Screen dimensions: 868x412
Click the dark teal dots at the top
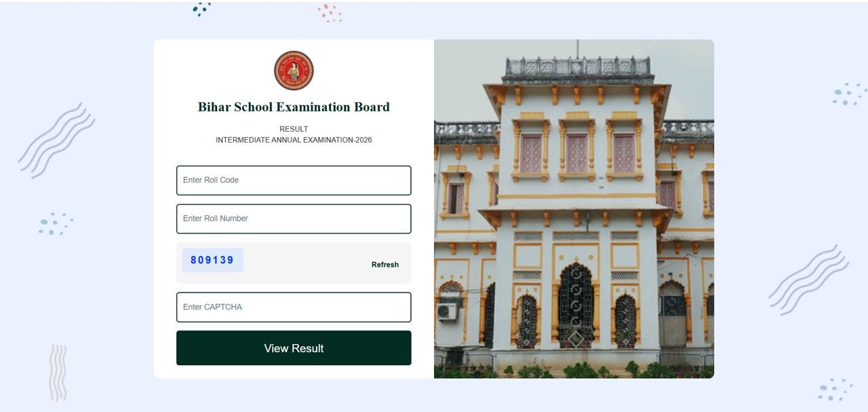(201, 8)
